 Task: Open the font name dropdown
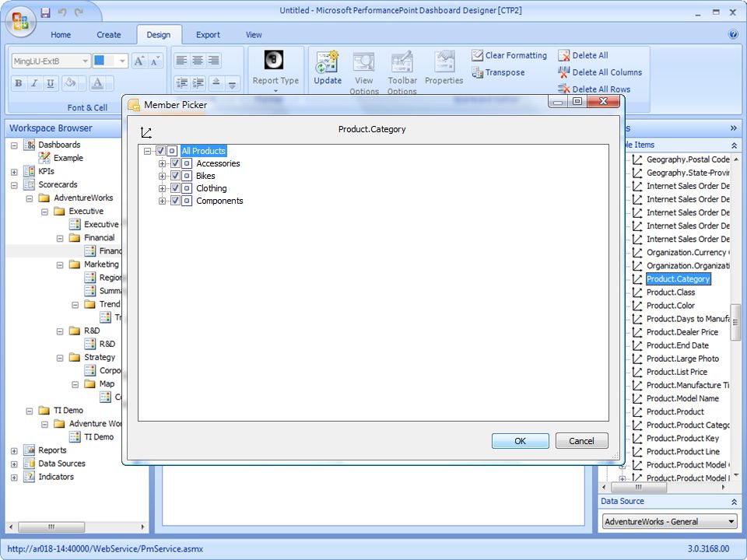[85, 61]
